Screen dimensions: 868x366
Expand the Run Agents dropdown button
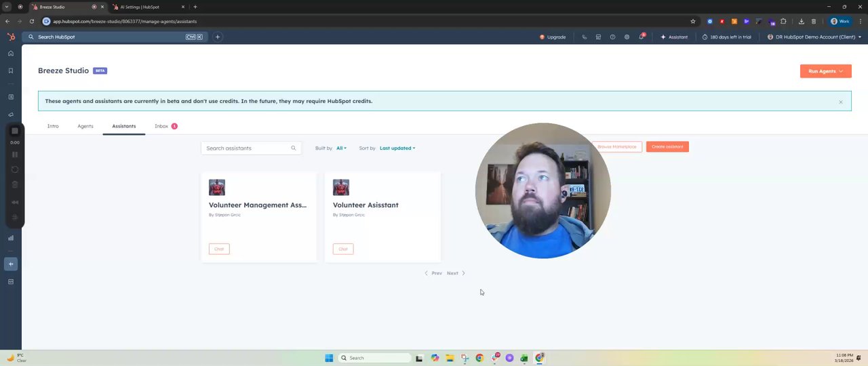pyautogui.click(x=825, y=71)
